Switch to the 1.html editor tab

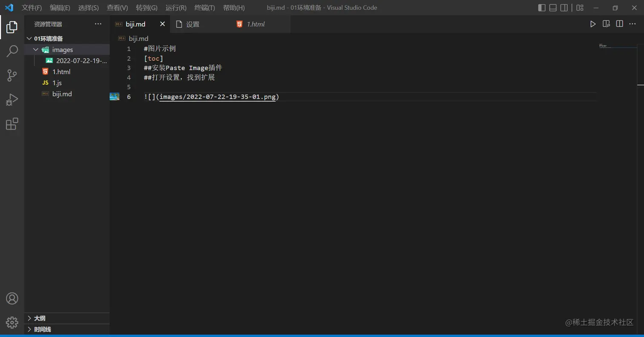tap(261, 24)
